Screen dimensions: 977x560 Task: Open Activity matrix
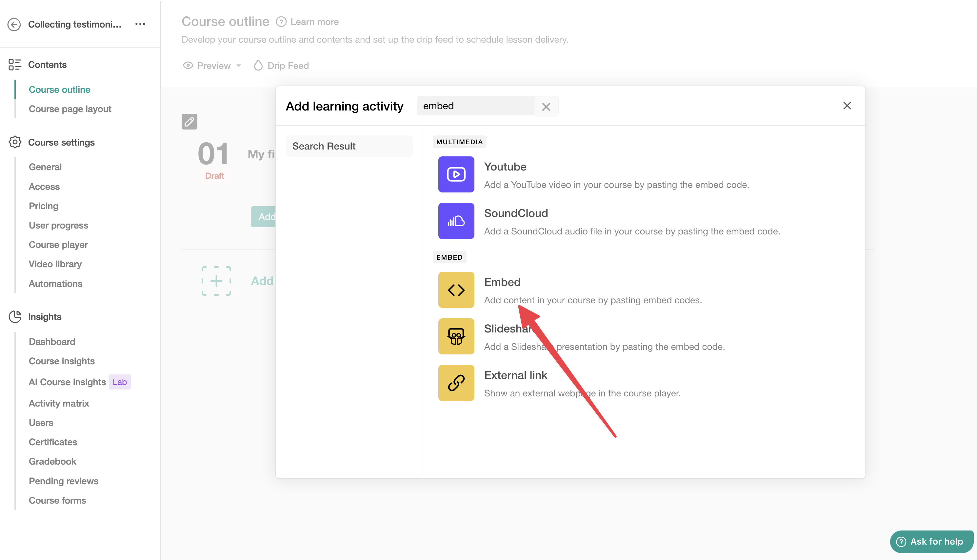click(59, 403)
